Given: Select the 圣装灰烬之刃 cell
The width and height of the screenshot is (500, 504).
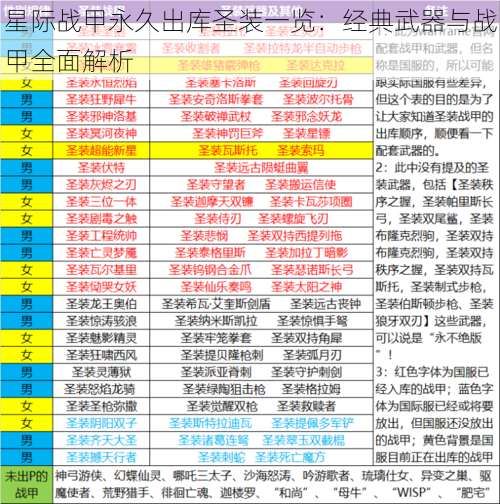Looking at the screenshot, I should (x=101, y=184).
